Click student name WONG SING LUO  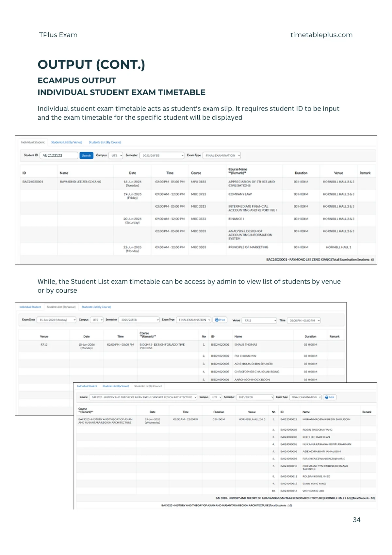pyautogui.click(x=313, y=491)
